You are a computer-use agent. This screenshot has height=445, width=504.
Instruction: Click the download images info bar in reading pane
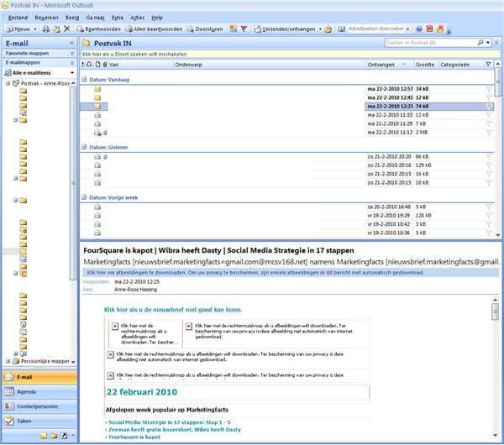click(291, 273)
